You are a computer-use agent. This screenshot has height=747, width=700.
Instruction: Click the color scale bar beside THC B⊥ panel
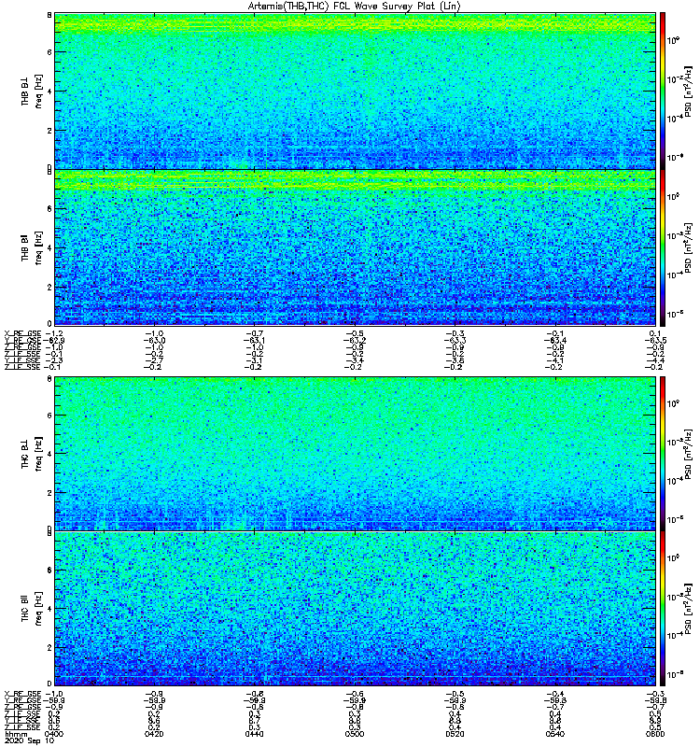point(663,453)
